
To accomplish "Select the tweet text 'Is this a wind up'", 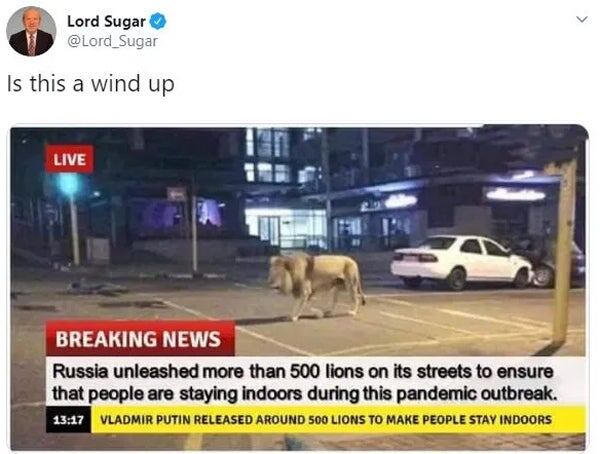I will point(91,83).
